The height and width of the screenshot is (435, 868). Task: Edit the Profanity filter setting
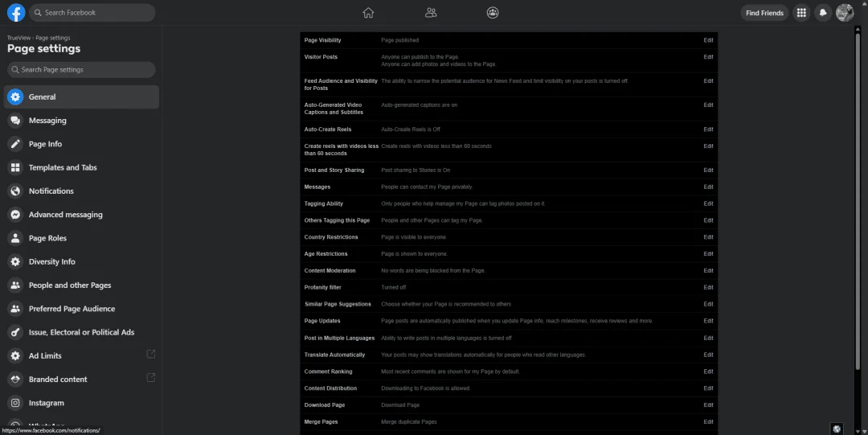[x=708, y=287]
